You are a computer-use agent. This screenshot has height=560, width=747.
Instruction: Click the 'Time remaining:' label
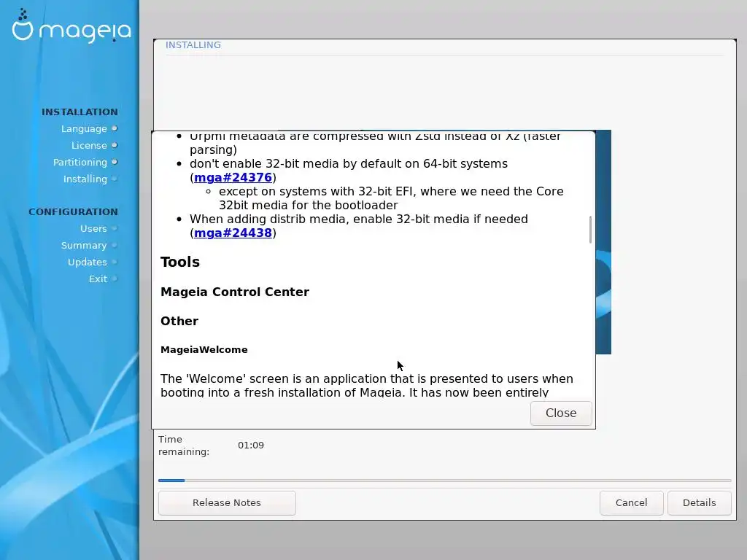184,446
